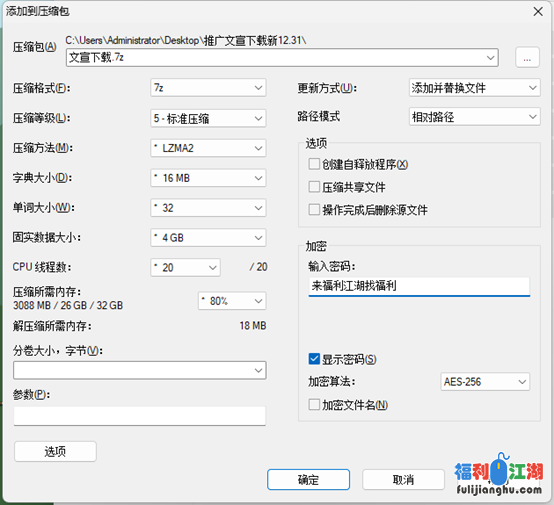Click the fulijianghu.com watermark logo
554x505 pixels.
tap(499, 475)
